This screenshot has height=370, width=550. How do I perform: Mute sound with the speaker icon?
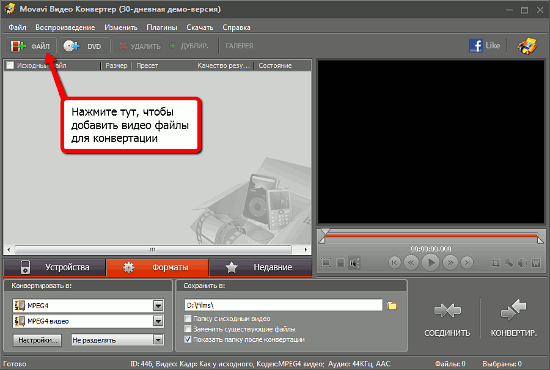pyautogui.click(x=354, y=262)
